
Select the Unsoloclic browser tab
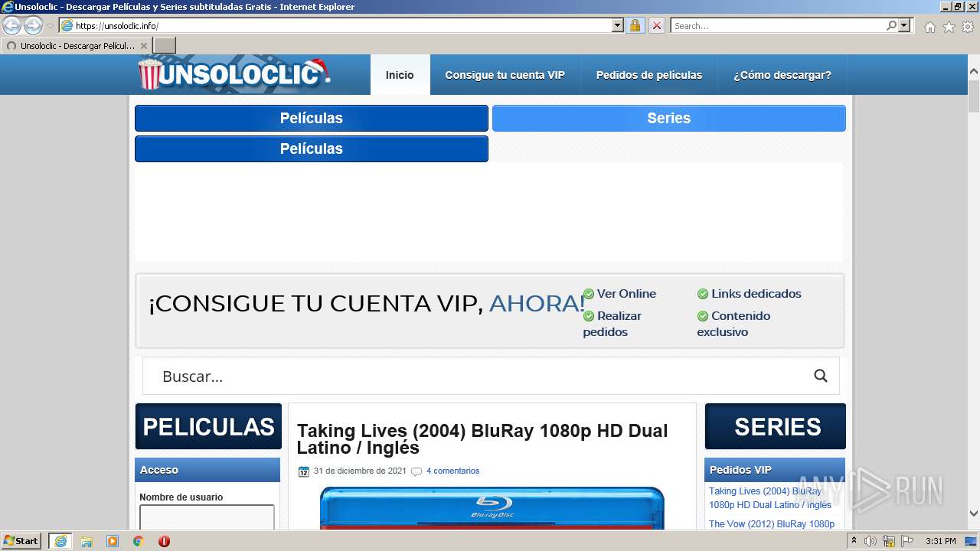pyautogui.click(x=75, y=46)
